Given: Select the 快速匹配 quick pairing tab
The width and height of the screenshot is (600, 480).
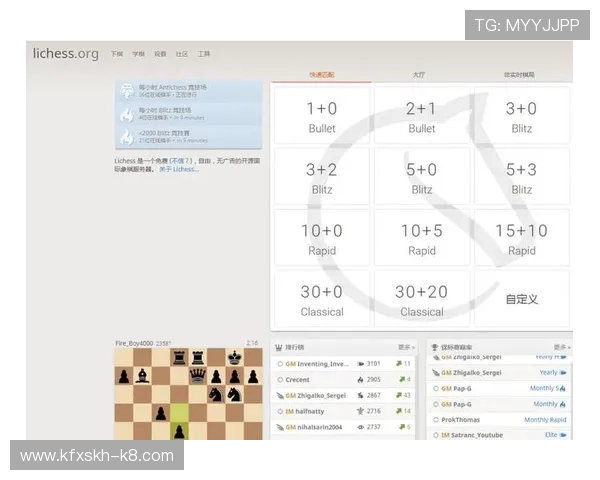Looking at the screenshot, I should (x=321, y=75).
